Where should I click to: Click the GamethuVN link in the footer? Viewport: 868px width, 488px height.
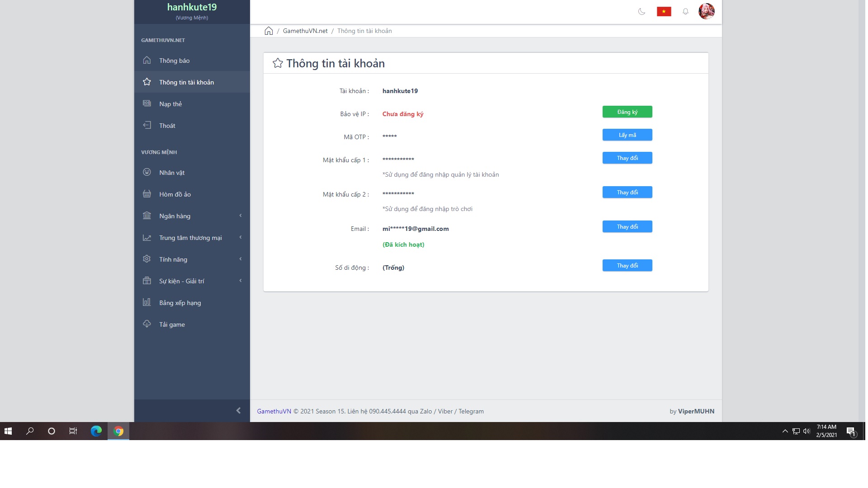[x=274, y=411]
